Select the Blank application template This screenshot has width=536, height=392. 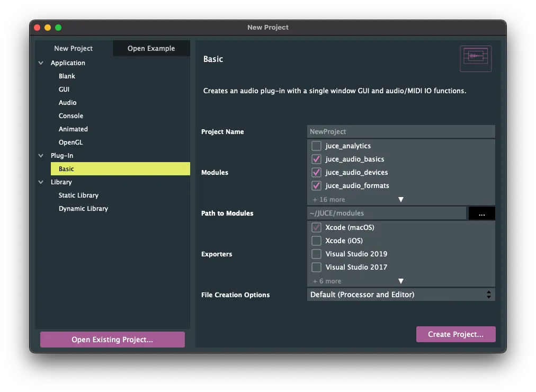point(67,76)
